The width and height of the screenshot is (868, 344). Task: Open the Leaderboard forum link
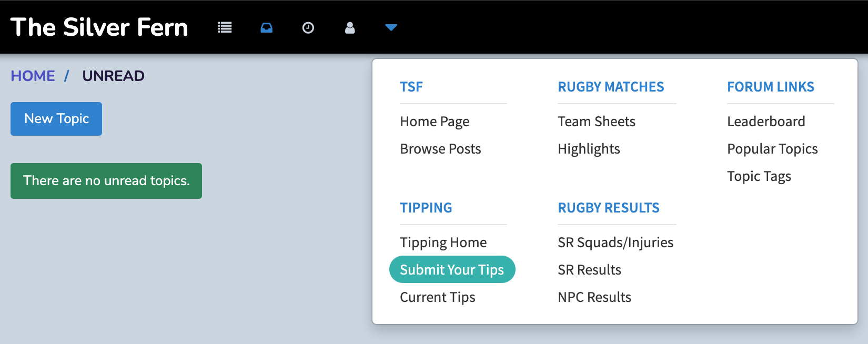pos(766,122)
